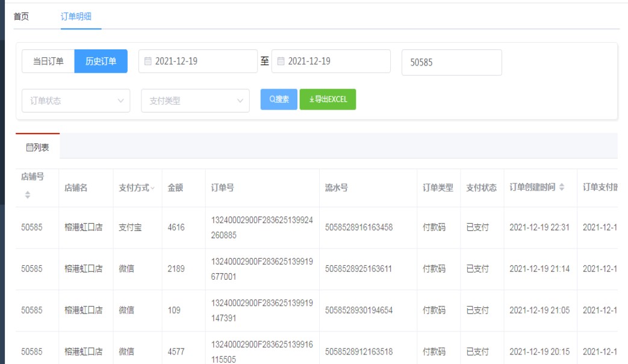Click the green 导出EXCEL button
Screen dimensions: 628x364
328,99
